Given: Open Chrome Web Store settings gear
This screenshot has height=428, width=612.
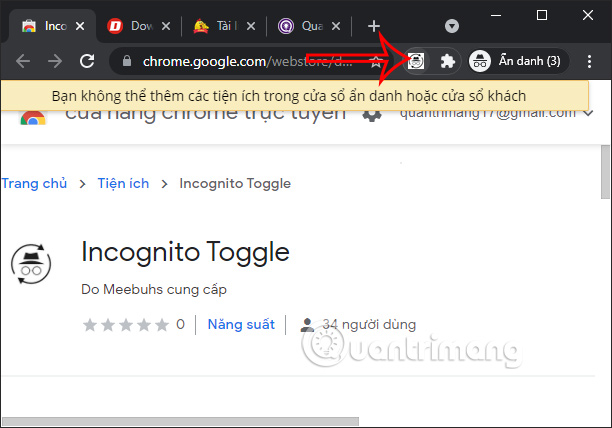Looking at the screenshot, I should (x=372, y=115).
